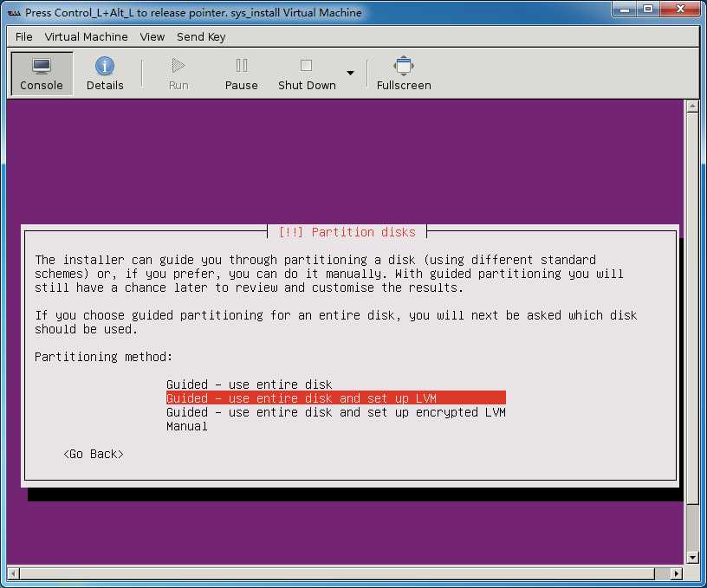Click the vertical scrollbar down arrow
Image resolution: width=707 pixels, height=588 pixels.
[692, 558]
